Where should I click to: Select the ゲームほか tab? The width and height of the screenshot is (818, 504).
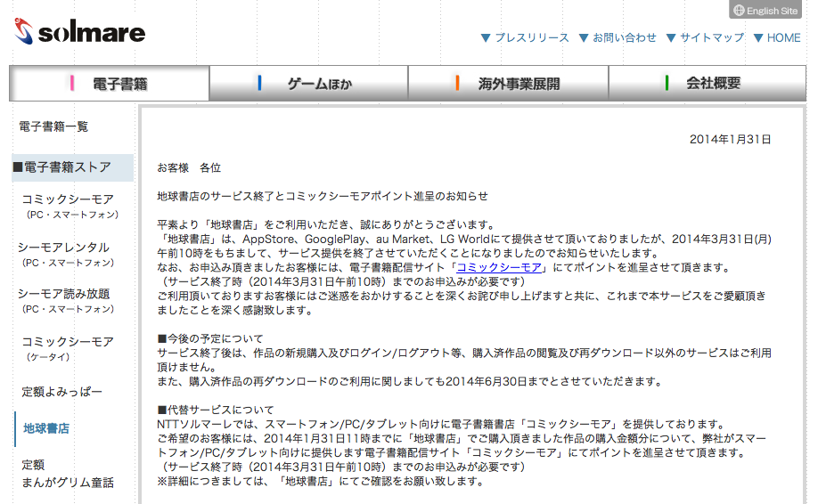pos(309,84)
